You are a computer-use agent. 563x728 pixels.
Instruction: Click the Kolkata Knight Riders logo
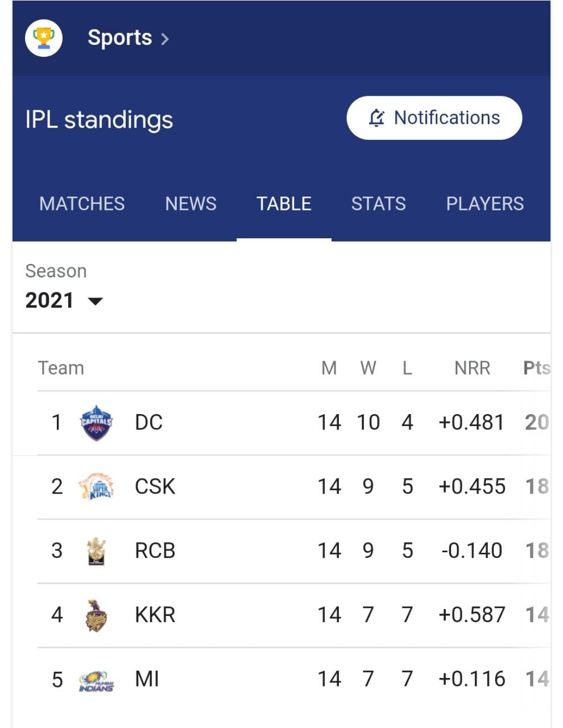pyautogui.click(x=96, y=615)
